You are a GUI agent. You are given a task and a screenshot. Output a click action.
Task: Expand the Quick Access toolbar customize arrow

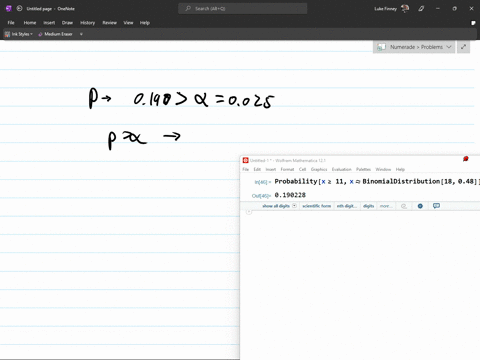[x=81, y=34]
